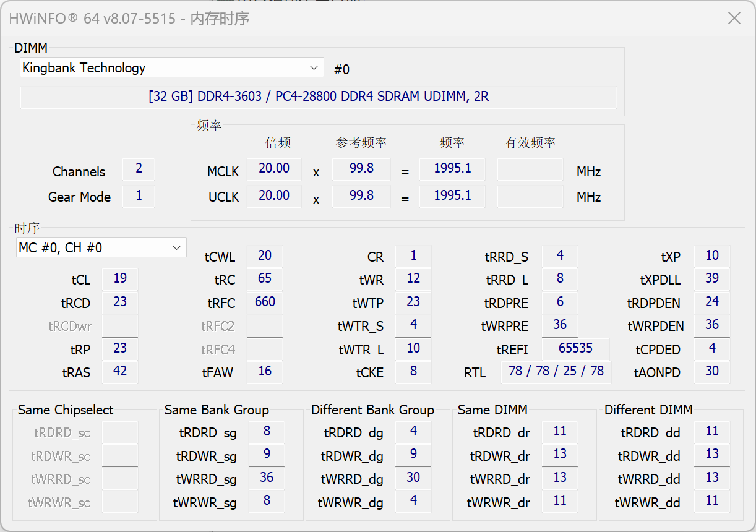
Task: Select the Channels value field
Action: pos(139,169)
